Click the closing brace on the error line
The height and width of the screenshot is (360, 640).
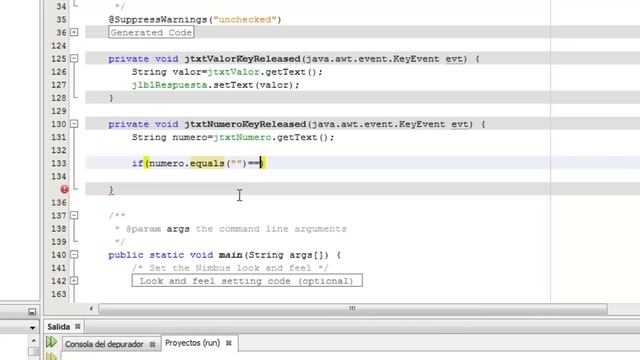pos(111,189)
